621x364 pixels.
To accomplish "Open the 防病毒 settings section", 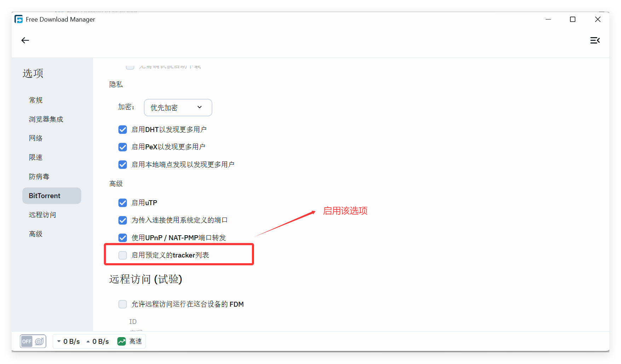I will [x=39, y=177].
